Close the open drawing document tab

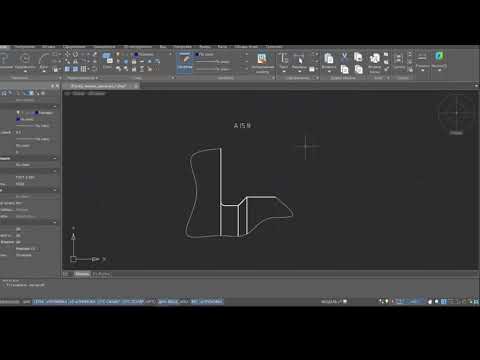click(x=136, y=86)
